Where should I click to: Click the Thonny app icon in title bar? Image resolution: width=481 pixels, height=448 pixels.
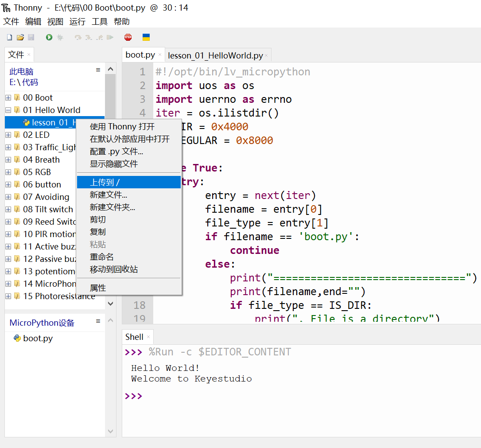[x=6, y=8]
